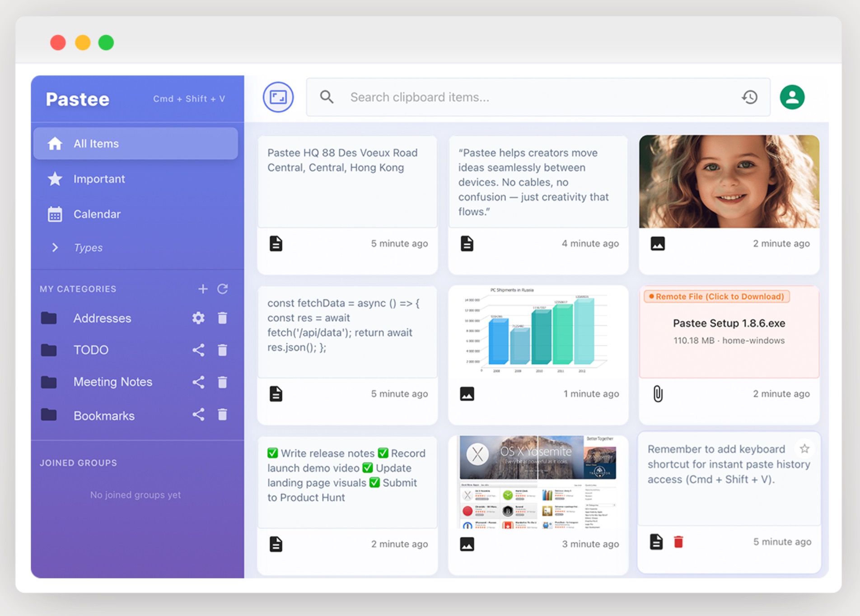Click the paperclip icon on Pastee Setup card
Screen dimensions: 860x616
pyautogui.click(x=658, y=393)
